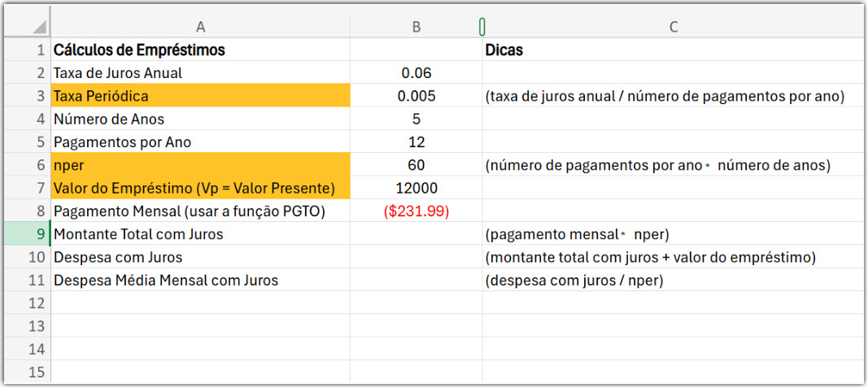Click cell 'Despesa com Juros'
Image resolution: width=868 pixels, height=388 pixels.
tap(200, 257)
